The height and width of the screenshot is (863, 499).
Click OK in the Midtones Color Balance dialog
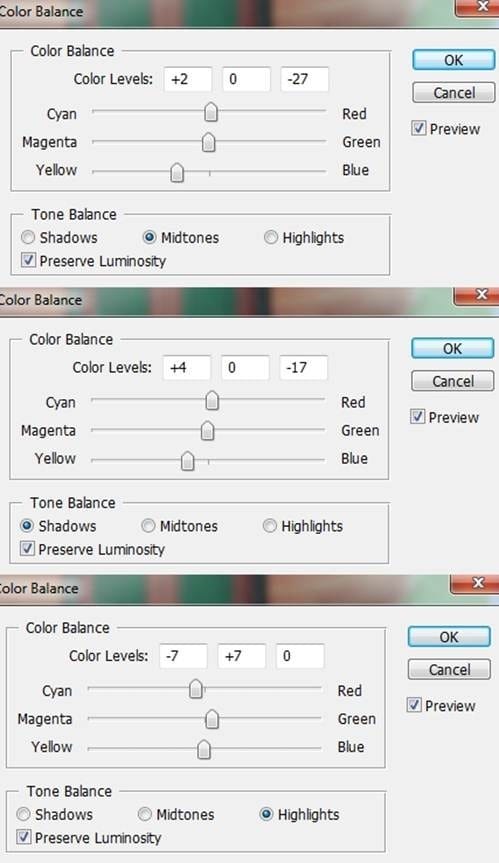tap(453, 60)
